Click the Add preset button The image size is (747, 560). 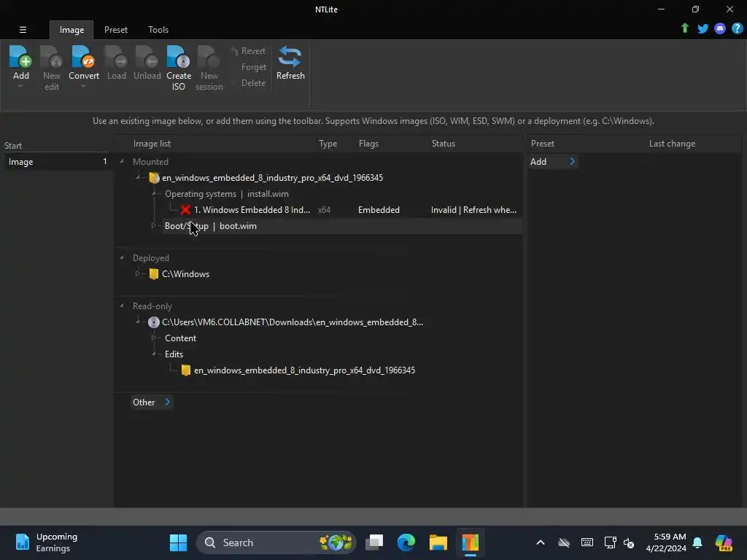(553, 162)
